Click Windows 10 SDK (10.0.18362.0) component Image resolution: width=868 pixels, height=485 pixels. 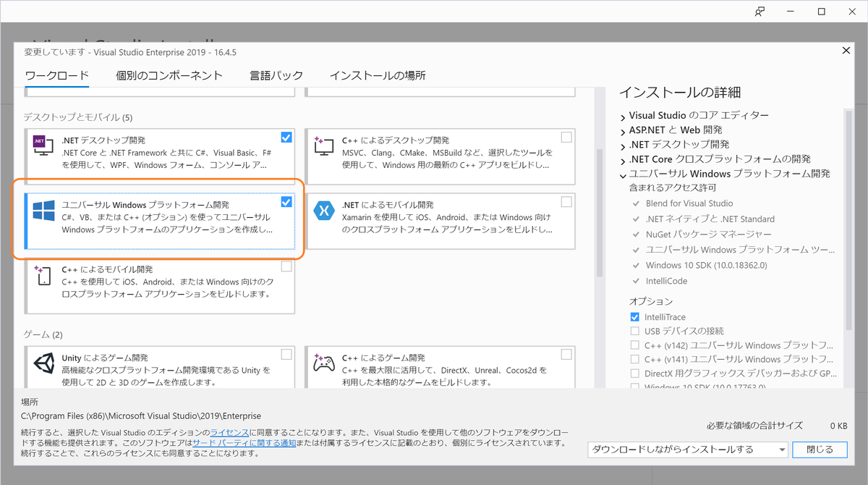[x=706, y=265]
